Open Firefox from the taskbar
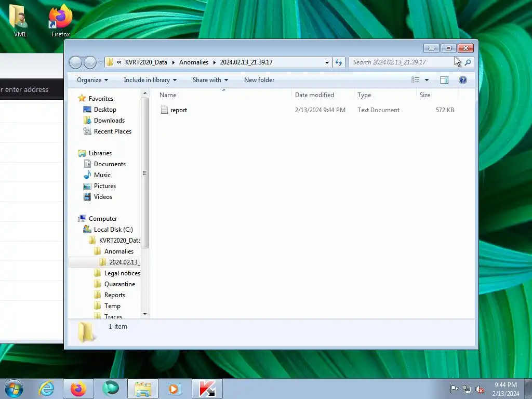The height and width of the screenshot is (399, 532). [78, 389]
